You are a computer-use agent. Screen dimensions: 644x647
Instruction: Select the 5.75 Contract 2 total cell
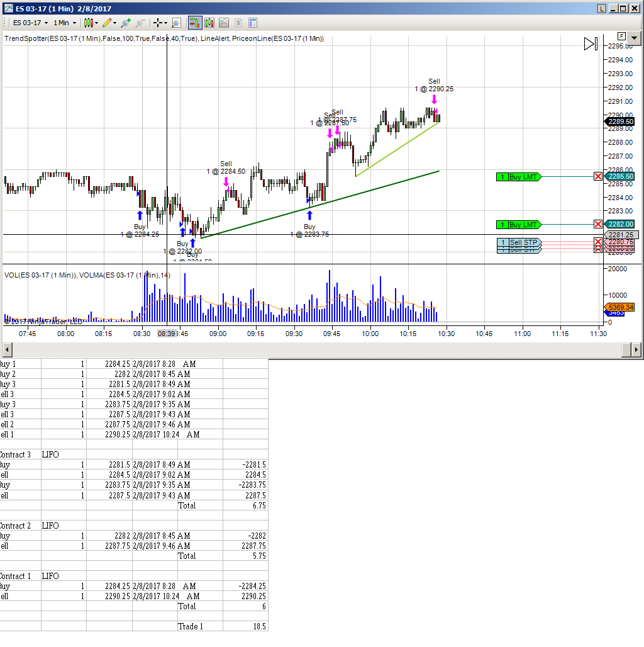click(x=246, y=556)
